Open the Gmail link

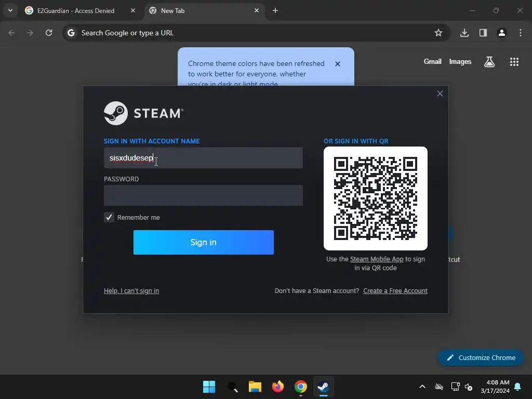tap(433, 61)
